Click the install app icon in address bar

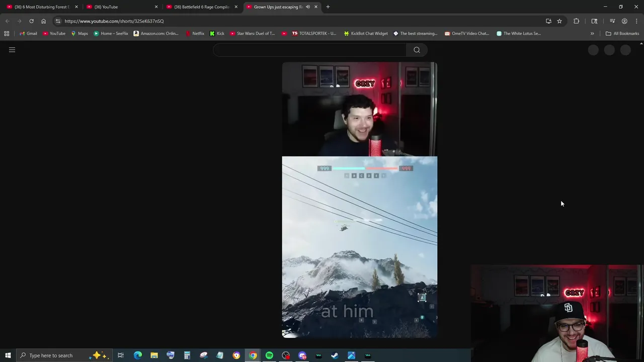coord(548,21)
